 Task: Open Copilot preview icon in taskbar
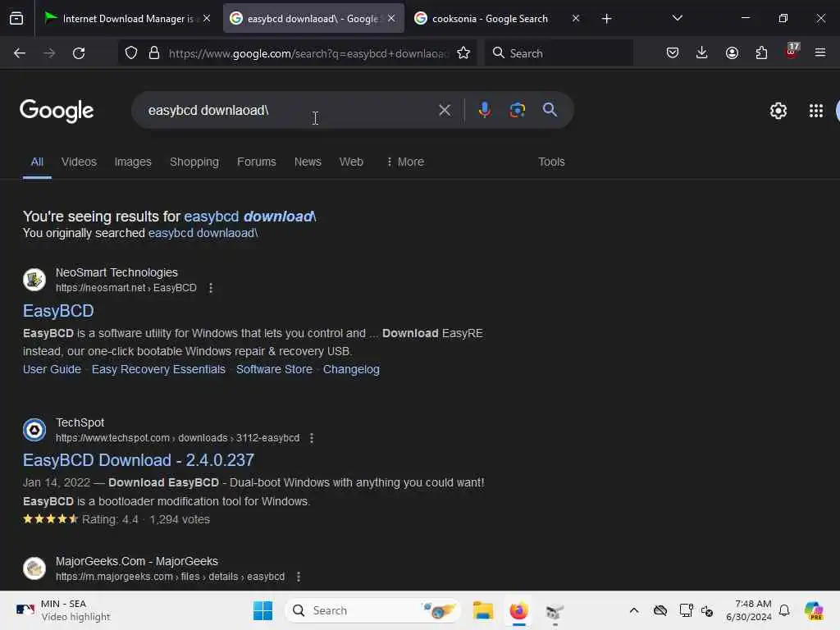click(x=814, y=610)
